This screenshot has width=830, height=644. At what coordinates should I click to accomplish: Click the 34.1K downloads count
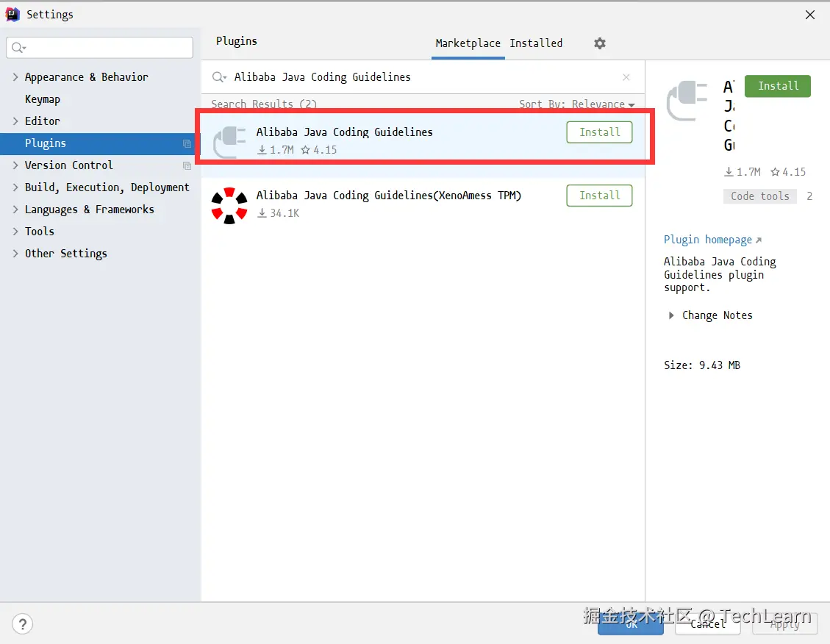(x=279, y=213)
